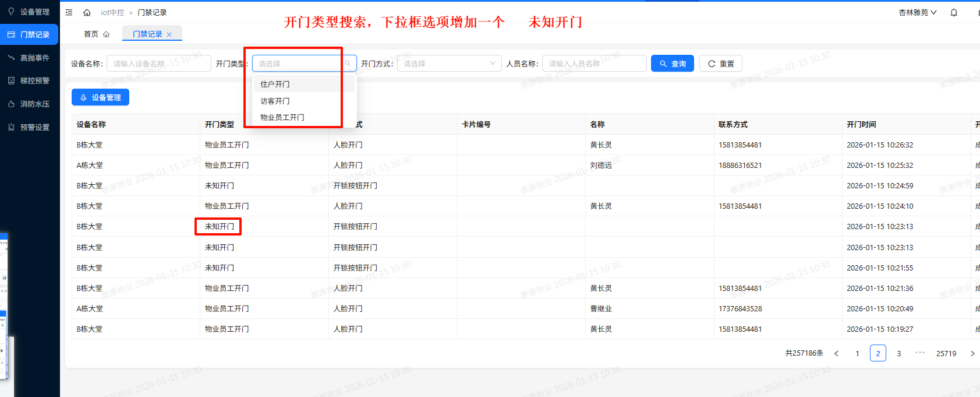Close the 门禁记录 tab

(x=169, y=34)
